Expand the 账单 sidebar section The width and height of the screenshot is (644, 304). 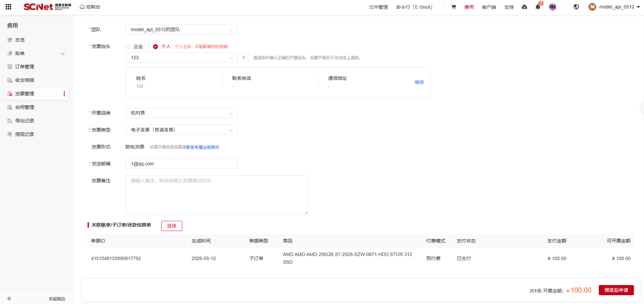tap(36, 53)
